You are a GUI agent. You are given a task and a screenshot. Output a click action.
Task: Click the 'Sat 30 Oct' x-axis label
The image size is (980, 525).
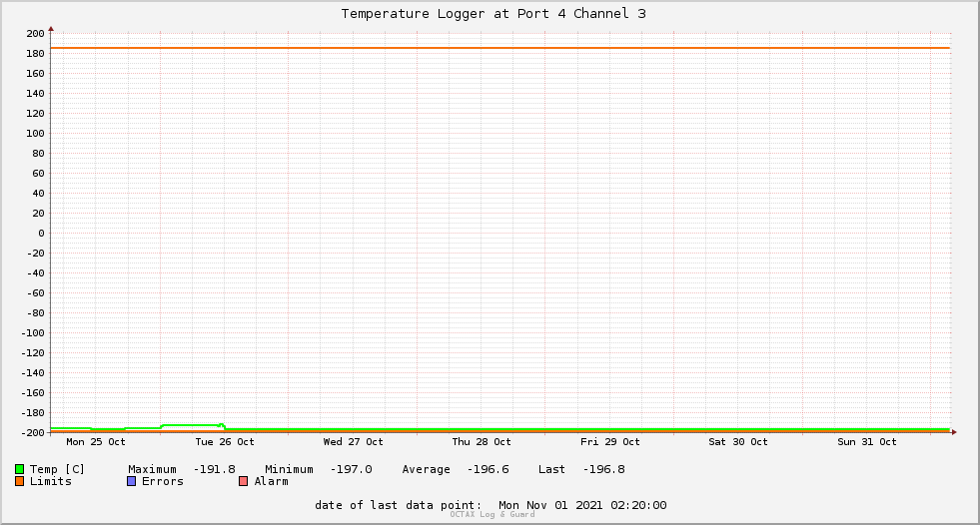tap(738, 442)
